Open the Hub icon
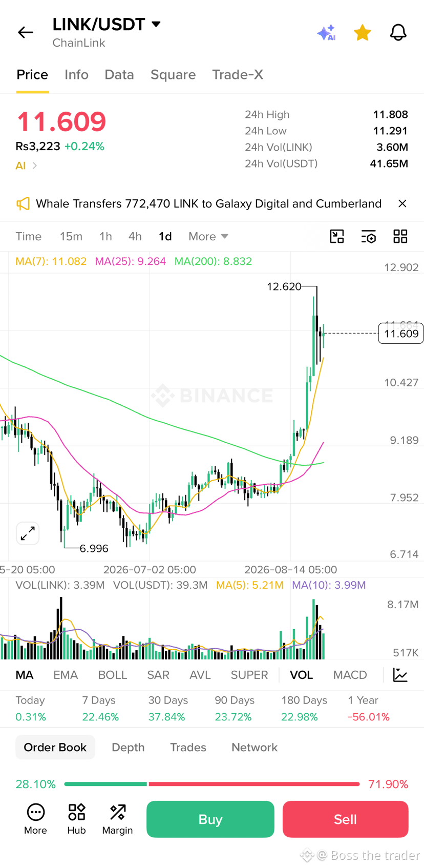Image resolution: width=424 pixels, height=868 pixels. (76, 819)
